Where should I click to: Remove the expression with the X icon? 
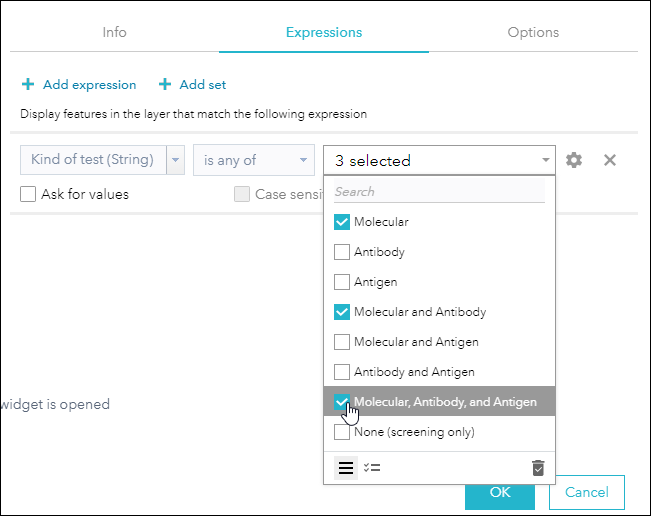[x=609, y=160]
